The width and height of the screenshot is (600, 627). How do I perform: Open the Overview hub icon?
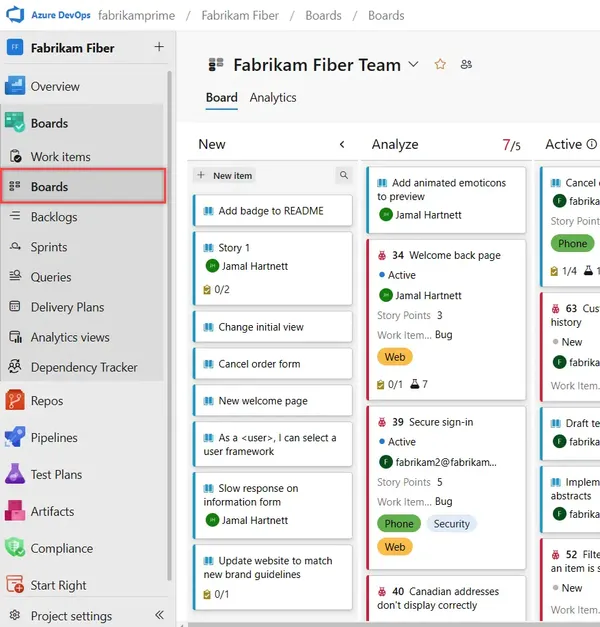point(15,86)
